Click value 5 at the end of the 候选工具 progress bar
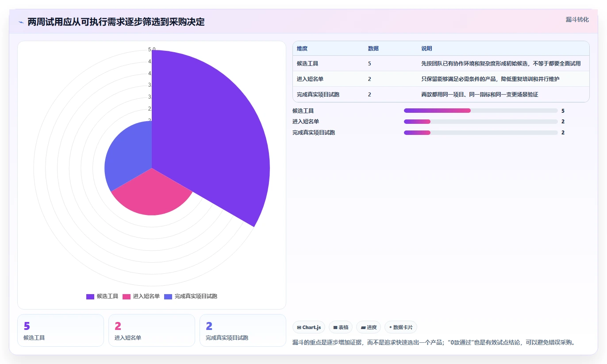607x364 pixels. (x=563, y=111)
